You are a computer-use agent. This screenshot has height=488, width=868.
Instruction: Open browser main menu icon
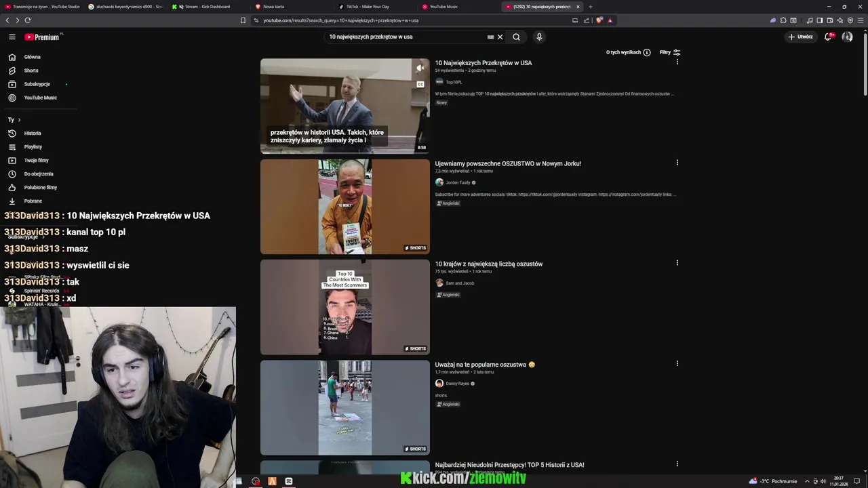[860, 20]
